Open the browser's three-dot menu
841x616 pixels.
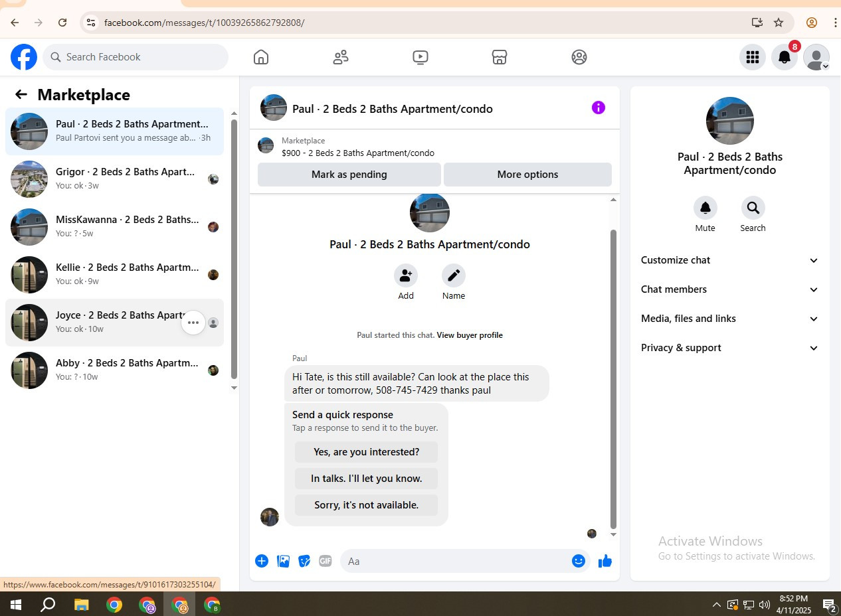835,23
